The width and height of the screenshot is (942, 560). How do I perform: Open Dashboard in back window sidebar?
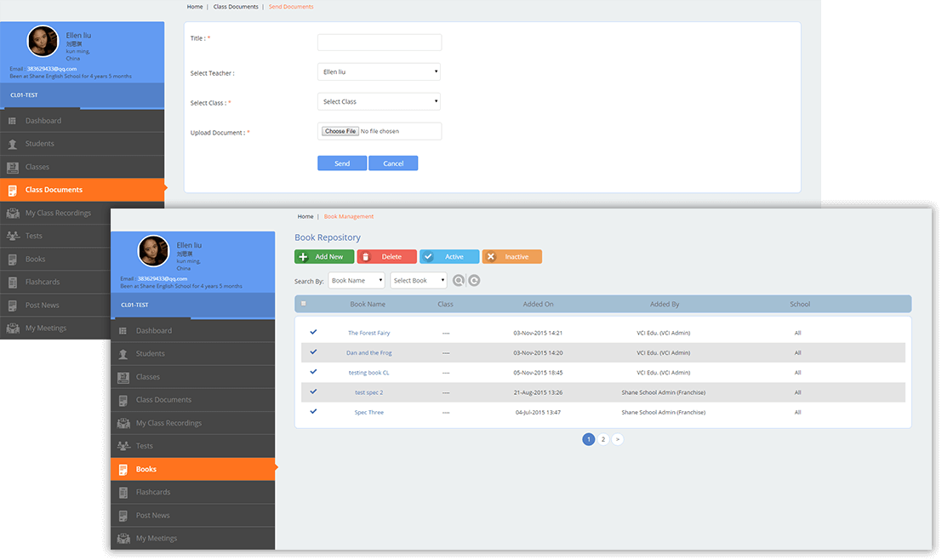pos(83,121)
